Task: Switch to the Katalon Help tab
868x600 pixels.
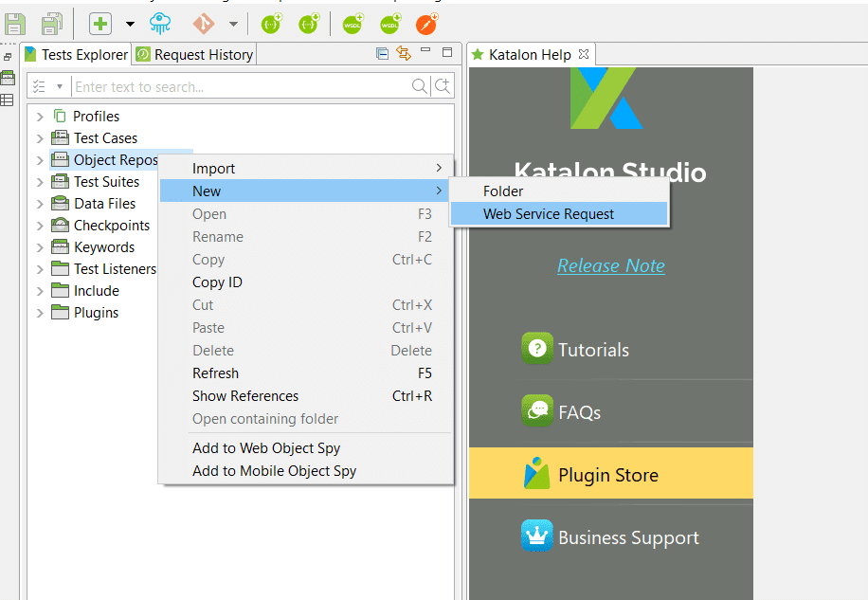Action: (x=529, y=54)
